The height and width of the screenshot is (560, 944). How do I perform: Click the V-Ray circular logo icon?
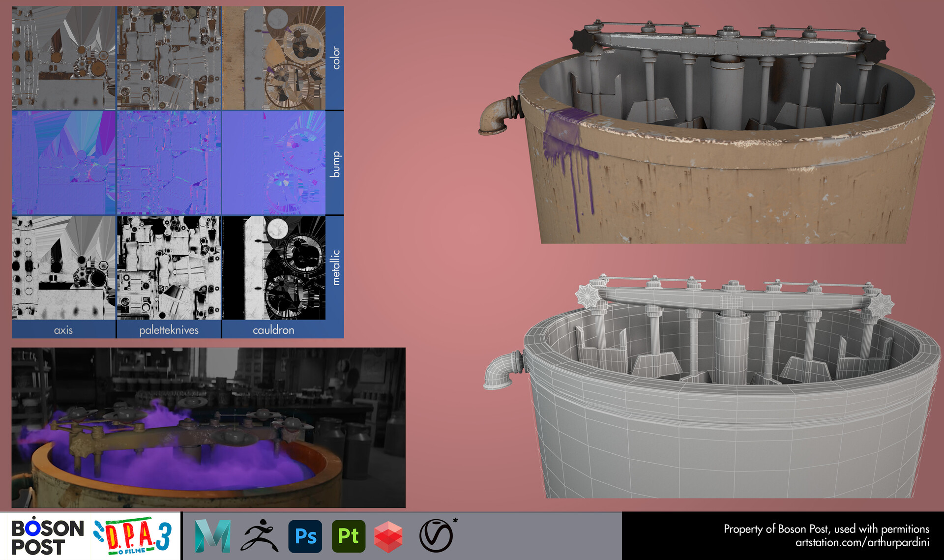(436, 536)
